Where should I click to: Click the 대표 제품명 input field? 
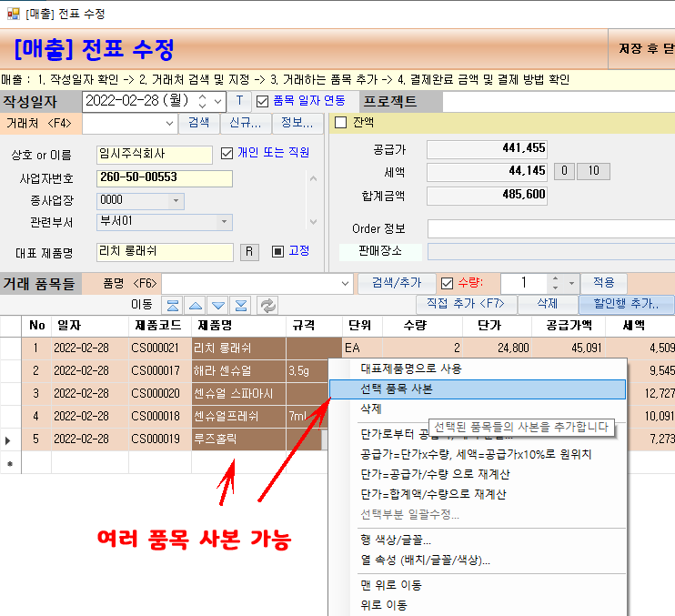pos(165,252)
